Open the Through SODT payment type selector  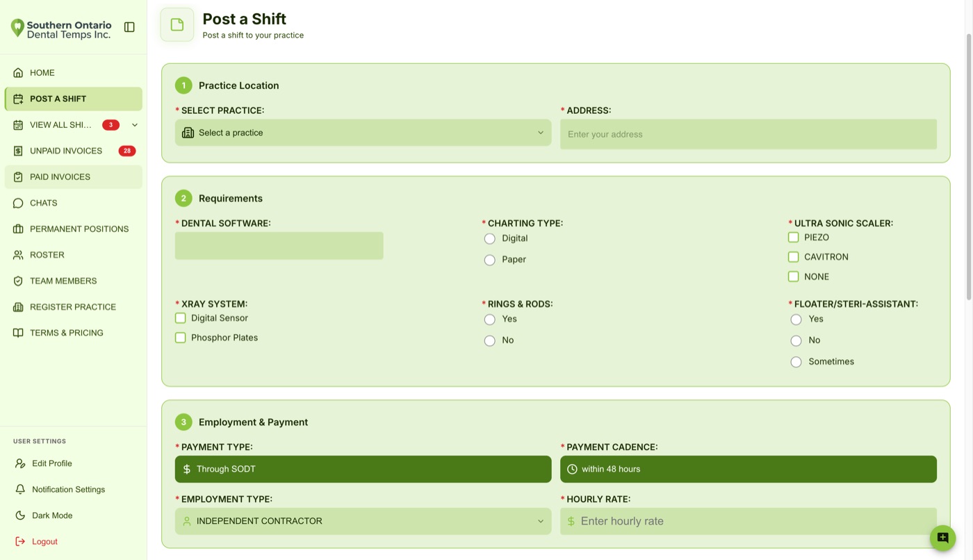pos(363,469)
